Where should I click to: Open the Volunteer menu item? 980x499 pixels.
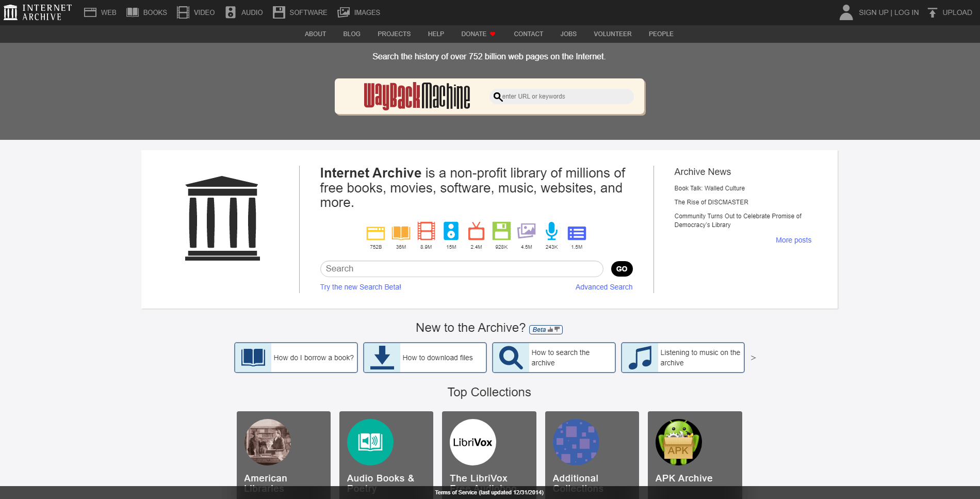(x=612, y=34)
